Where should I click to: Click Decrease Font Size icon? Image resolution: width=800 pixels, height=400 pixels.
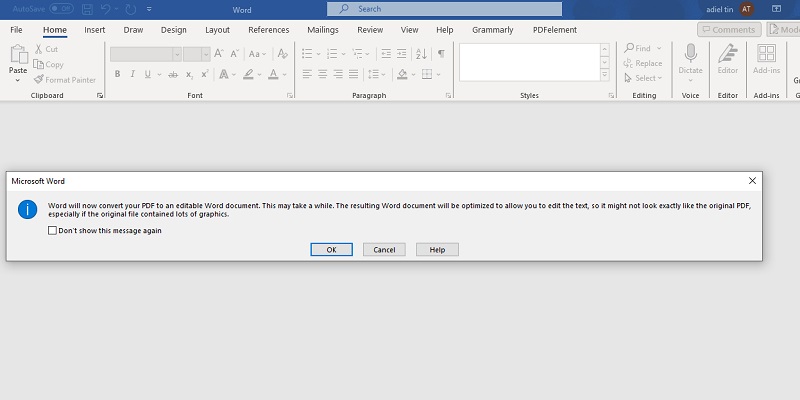235,54
